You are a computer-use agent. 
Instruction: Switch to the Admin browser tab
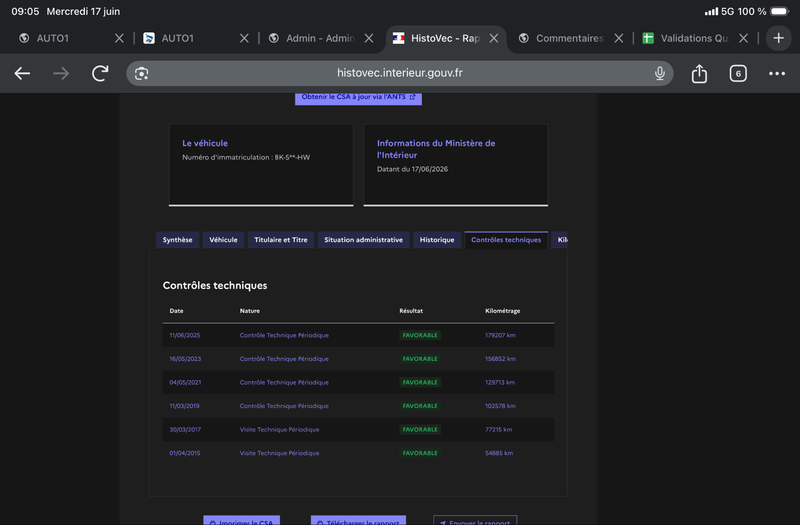pyautogui.click(x=320, y=38)
